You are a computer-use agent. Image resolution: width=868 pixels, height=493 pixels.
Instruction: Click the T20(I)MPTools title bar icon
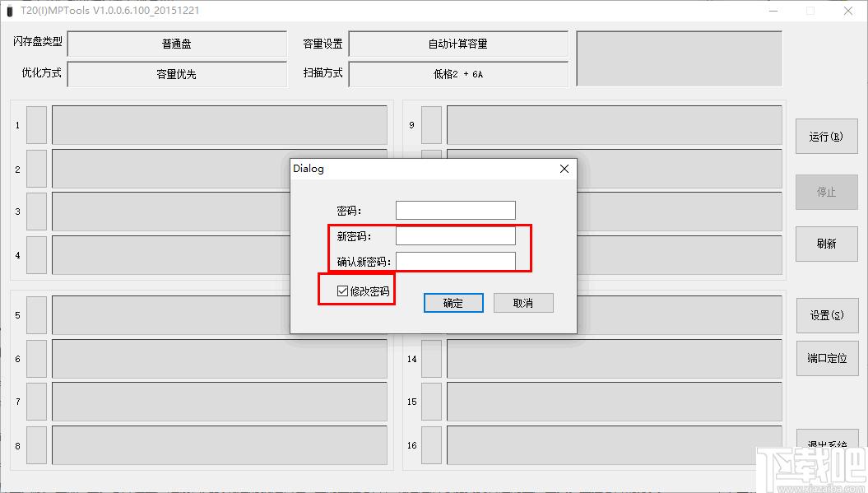tap(9, 11)
